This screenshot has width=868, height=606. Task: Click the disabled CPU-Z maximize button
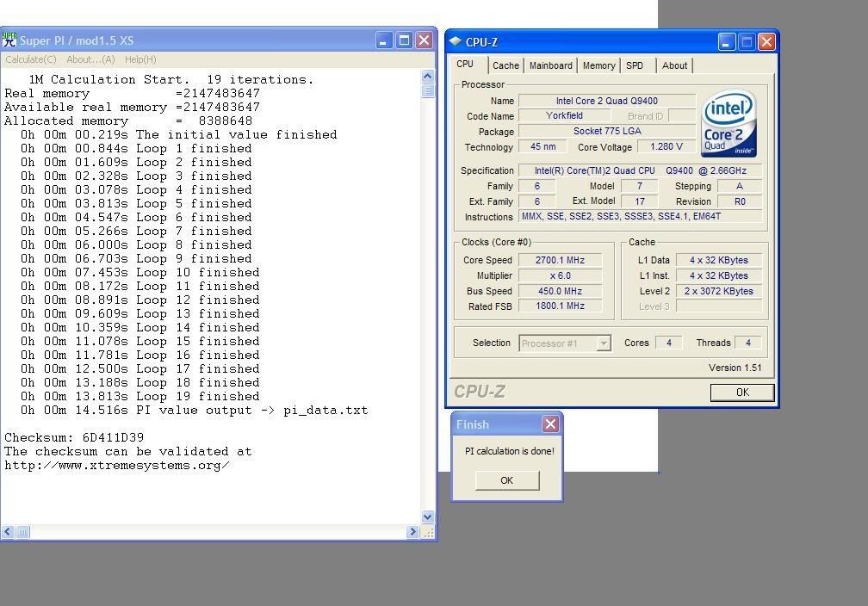click(747, 41)
